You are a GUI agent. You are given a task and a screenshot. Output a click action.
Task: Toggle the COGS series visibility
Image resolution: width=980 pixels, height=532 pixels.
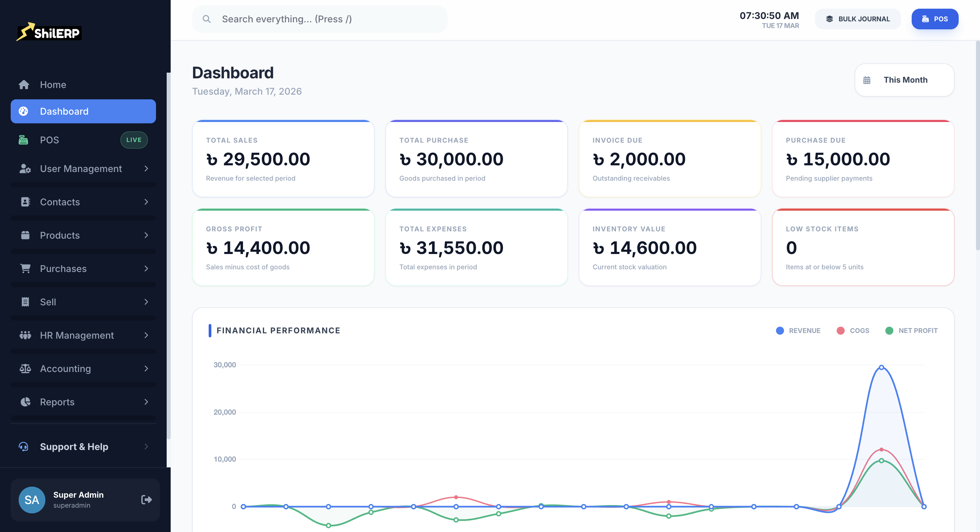click(853, 331)
